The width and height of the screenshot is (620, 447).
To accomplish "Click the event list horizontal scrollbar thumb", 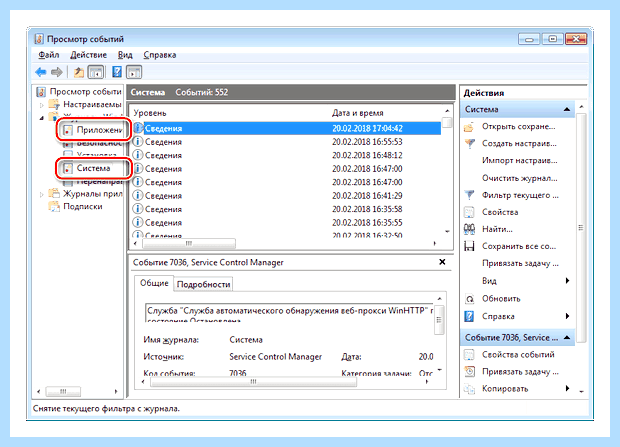I will pyautogui.click(x=189, y=243).
